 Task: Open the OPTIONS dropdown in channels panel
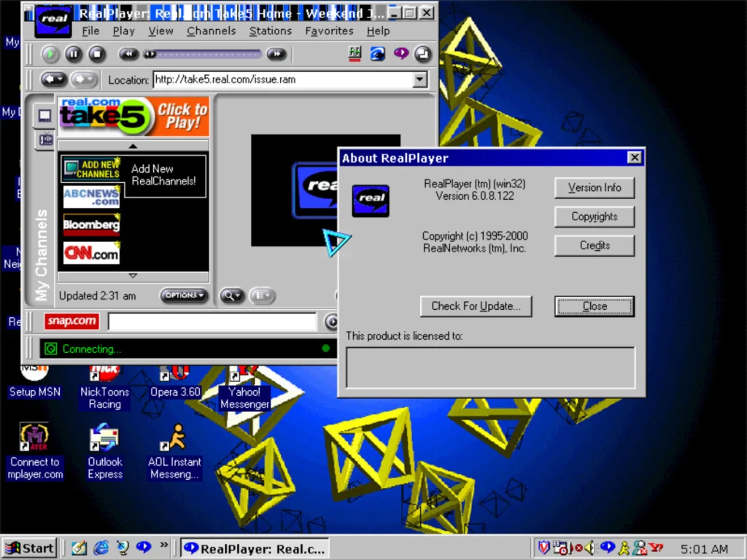click(184, 295)
